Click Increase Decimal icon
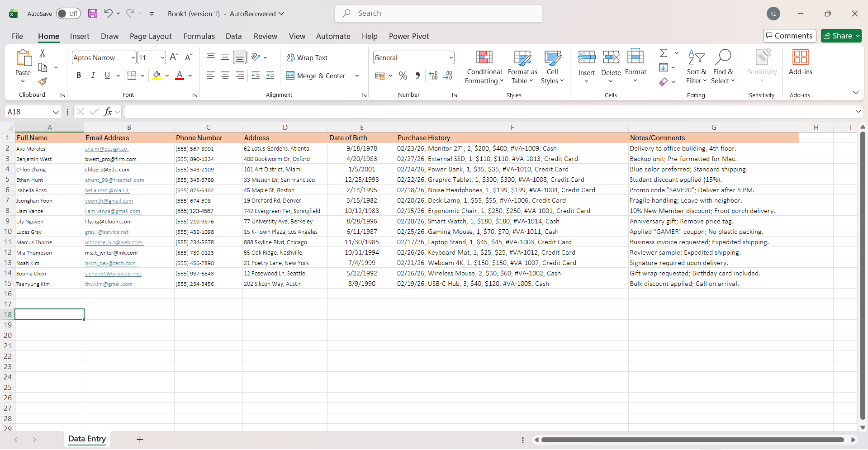868x450 pixels. coord(433,76)
